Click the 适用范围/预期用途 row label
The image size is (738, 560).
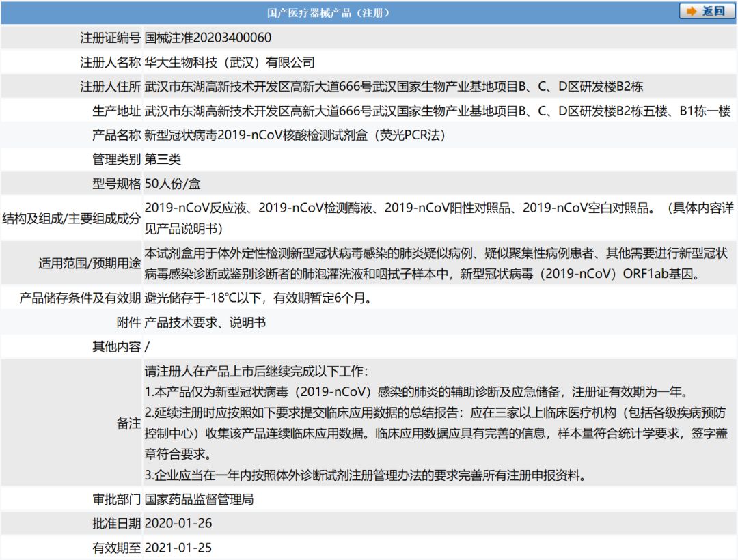(x=90, y=264)
